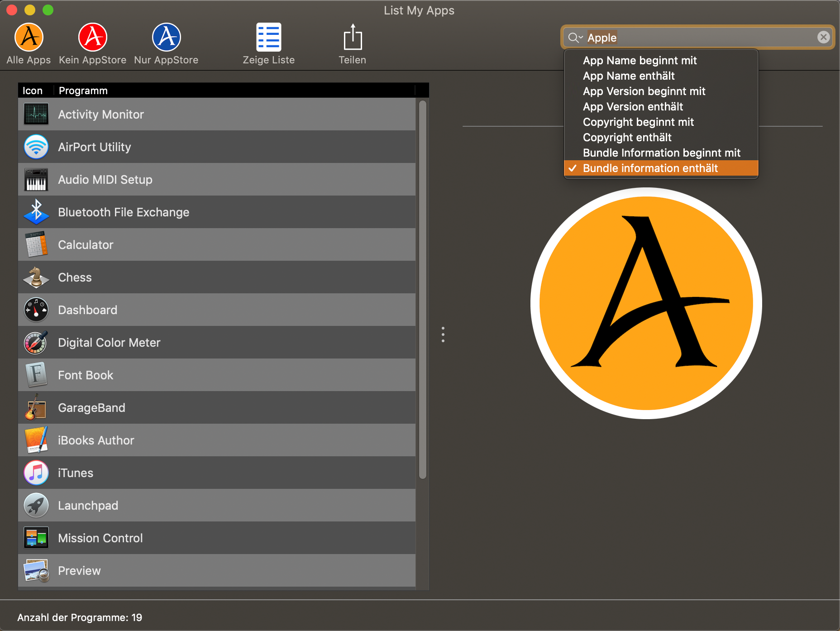Click the Dashboard gauge icon
This screenshot has height=631, width=840.
pyautogui.click(x=36, y=310)
